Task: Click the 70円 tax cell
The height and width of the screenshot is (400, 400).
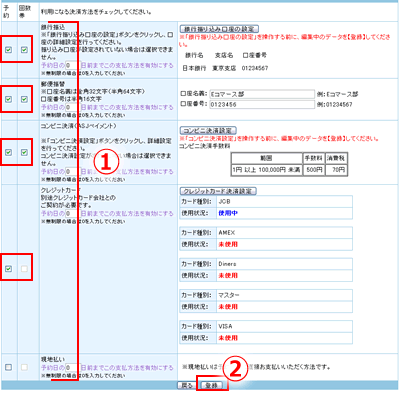Action: 336,170
